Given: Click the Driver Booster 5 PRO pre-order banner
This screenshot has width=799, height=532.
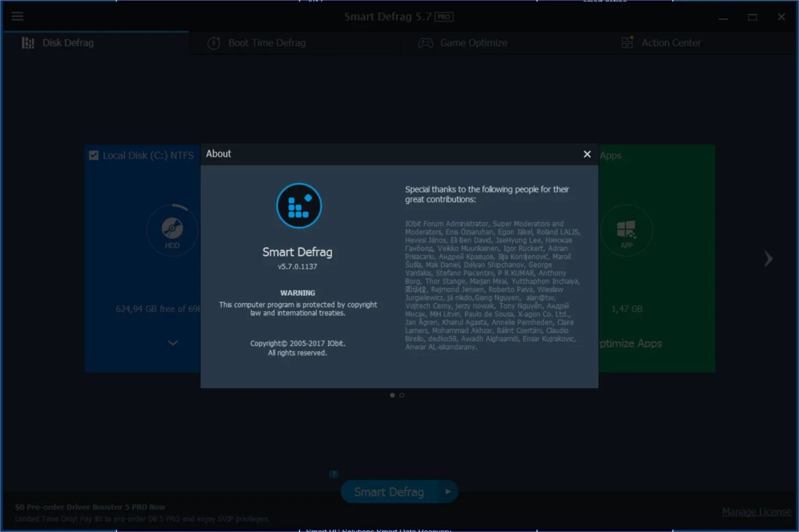Looking at the screenshot, I should (142, 513).
